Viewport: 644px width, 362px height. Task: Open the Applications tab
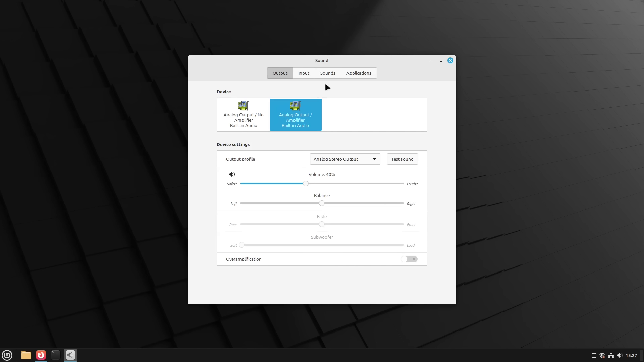coord(359,73)
